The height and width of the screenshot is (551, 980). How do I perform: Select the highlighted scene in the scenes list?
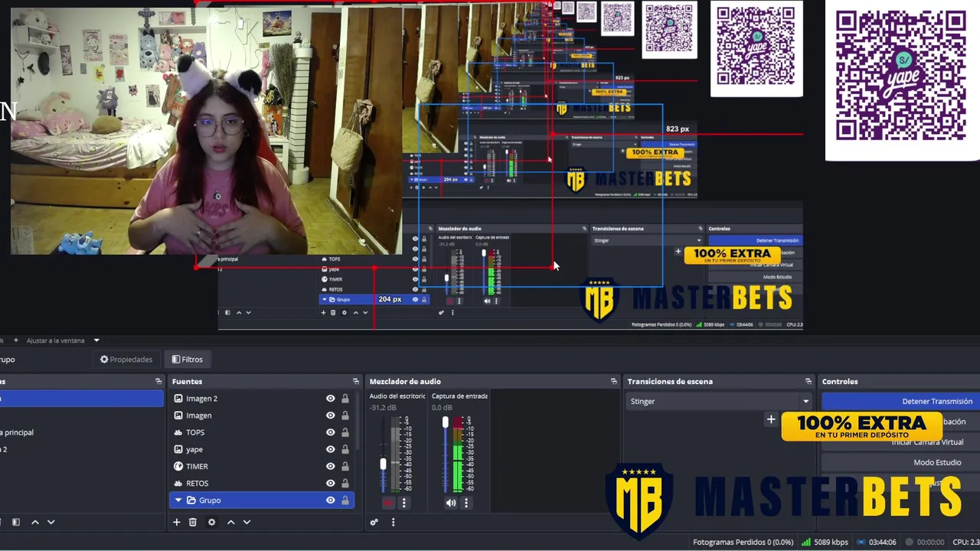[x=81, y=399]
